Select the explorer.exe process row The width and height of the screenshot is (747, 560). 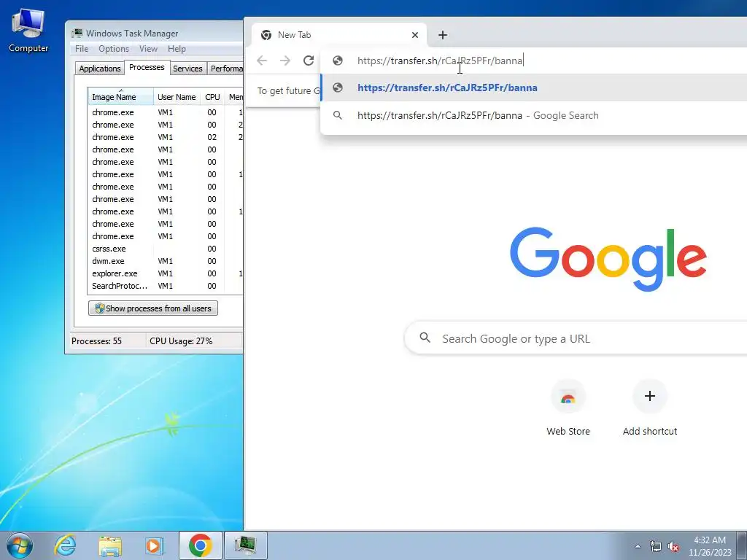[166, 273]
